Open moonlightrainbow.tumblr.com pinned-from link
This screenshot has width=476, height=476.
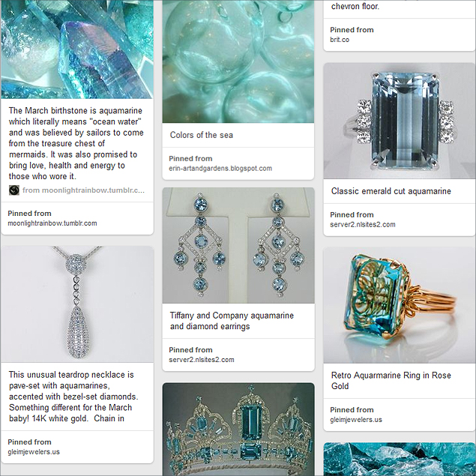pos(52,223)
